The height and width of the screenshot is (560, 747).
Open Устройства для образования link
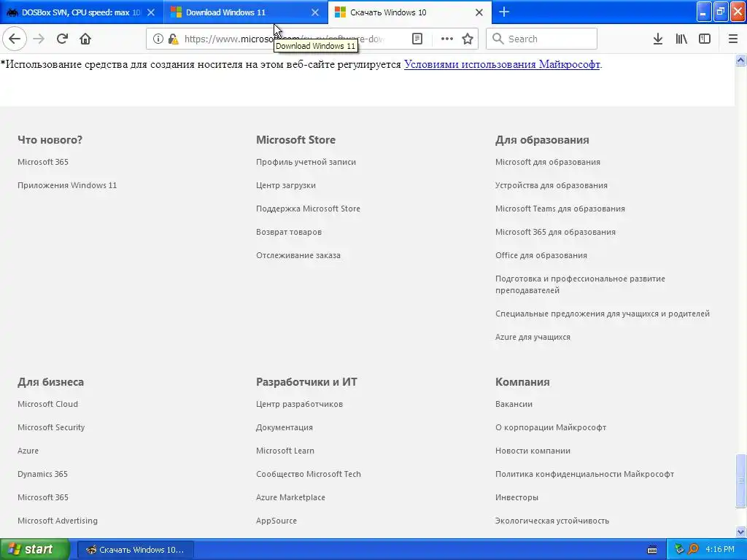(x=551, y=185)
